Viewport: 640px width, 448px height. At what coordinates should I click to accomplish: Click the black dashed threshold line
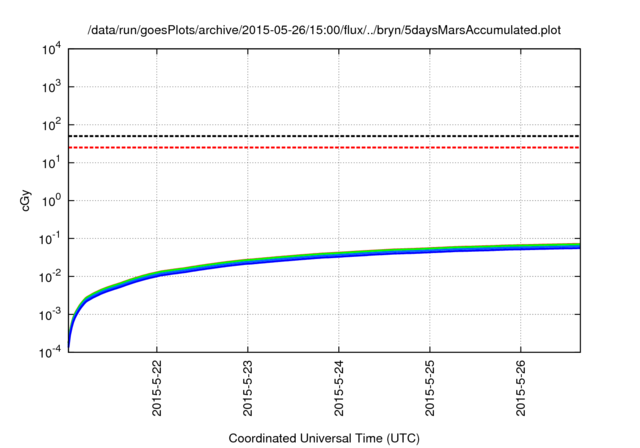coord(324,136)
